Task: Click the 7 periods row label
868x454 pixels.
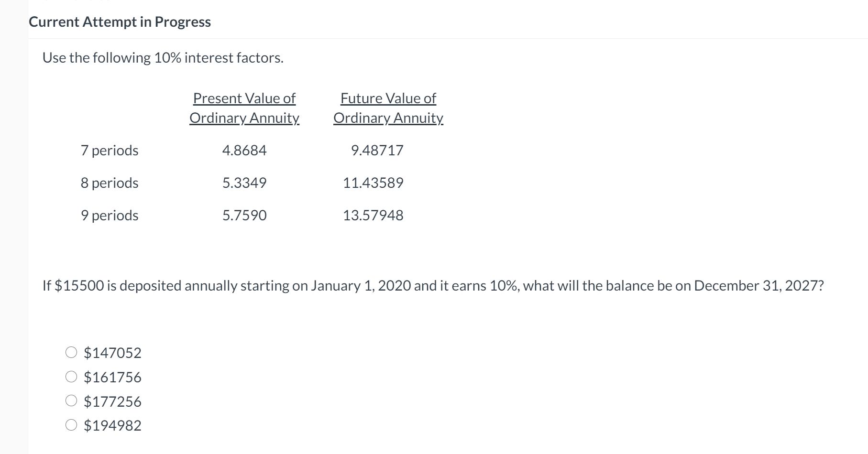Action: pos(109,151)
